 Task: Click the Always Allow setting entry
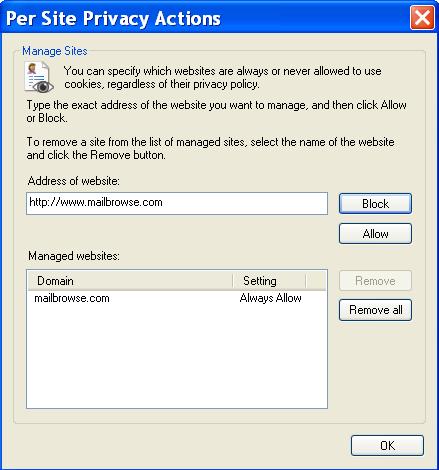point(270,298)
